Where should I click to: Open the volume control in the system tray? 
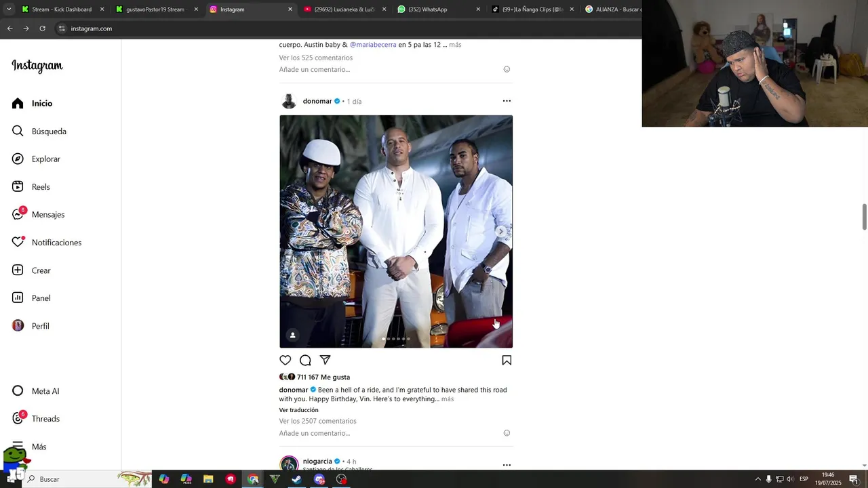[790, 479]
